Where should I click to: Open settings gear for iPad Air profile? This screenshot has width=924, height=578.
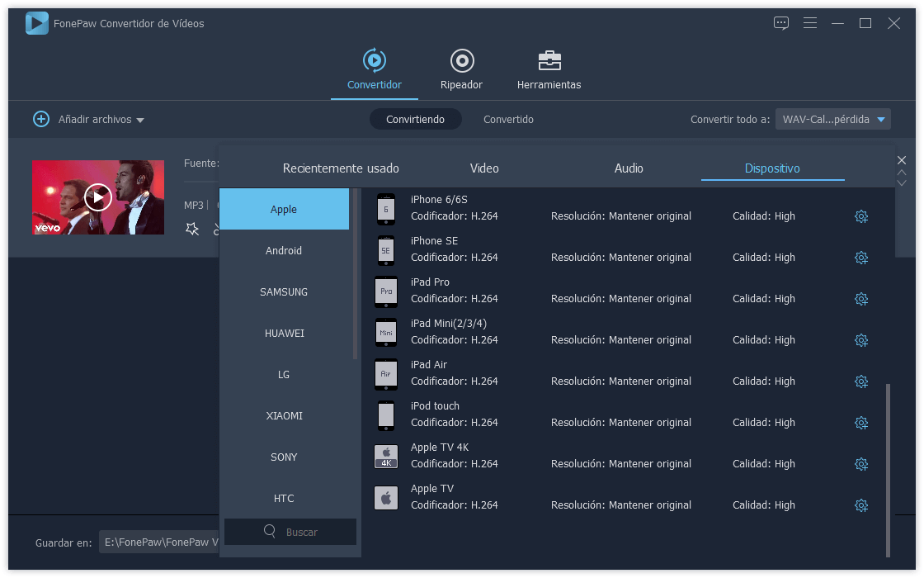pos(861,381)
